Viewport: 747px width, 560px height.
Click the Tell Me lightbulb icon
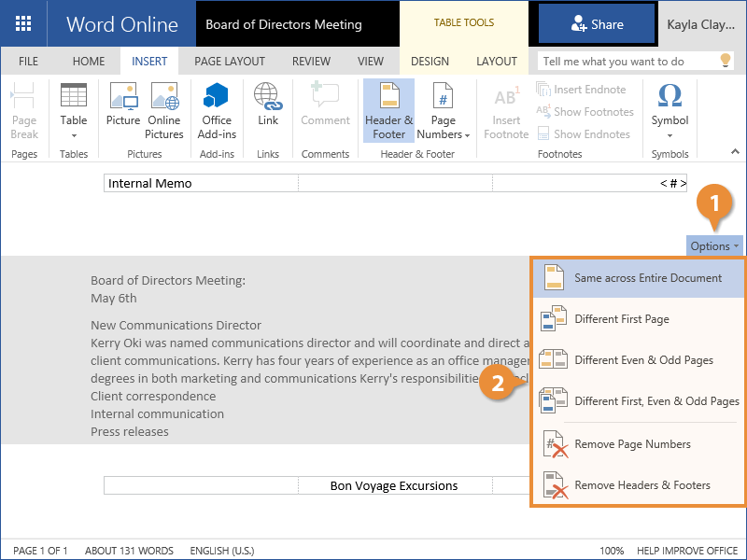pyautogui.click(x=725, y=61)
